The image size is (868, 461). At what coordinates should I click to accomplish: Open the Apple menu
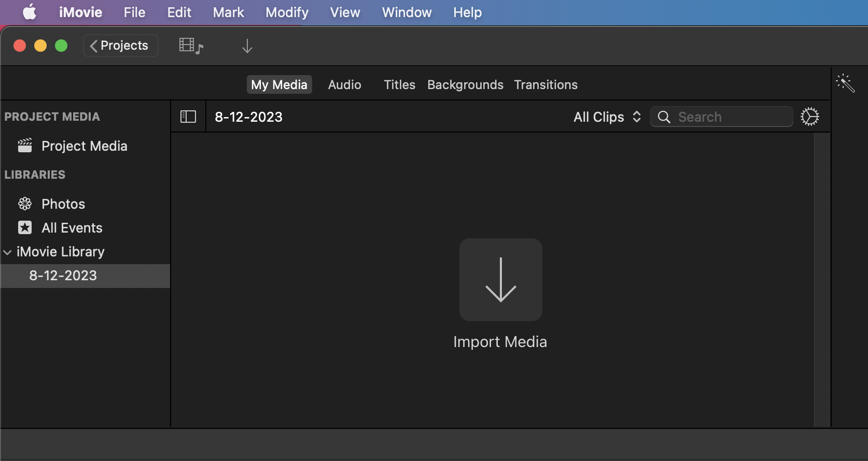(30, 12)
